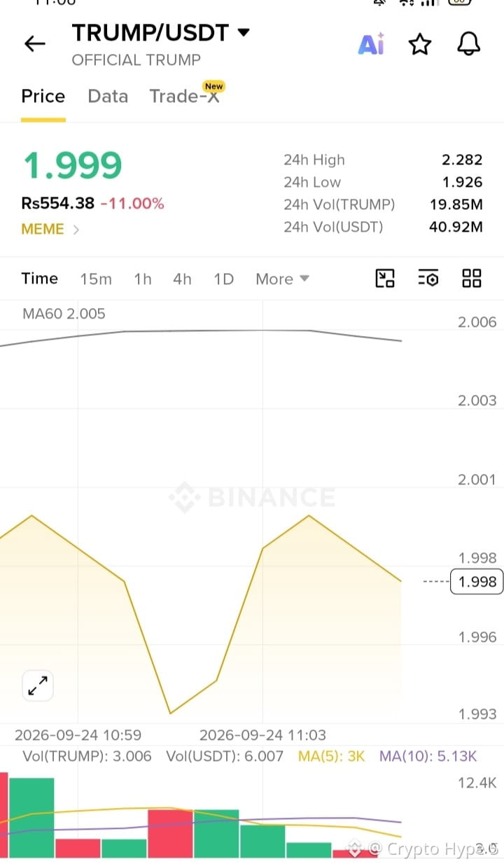
Task: Tap the 1.998 current price marker
Action: tap(477, 581)
